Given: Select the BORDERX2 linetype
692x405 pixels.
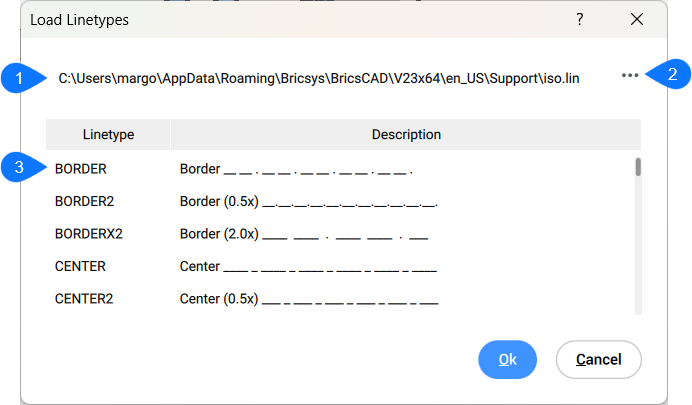Looking at the screenshot, I should [88, 233].
